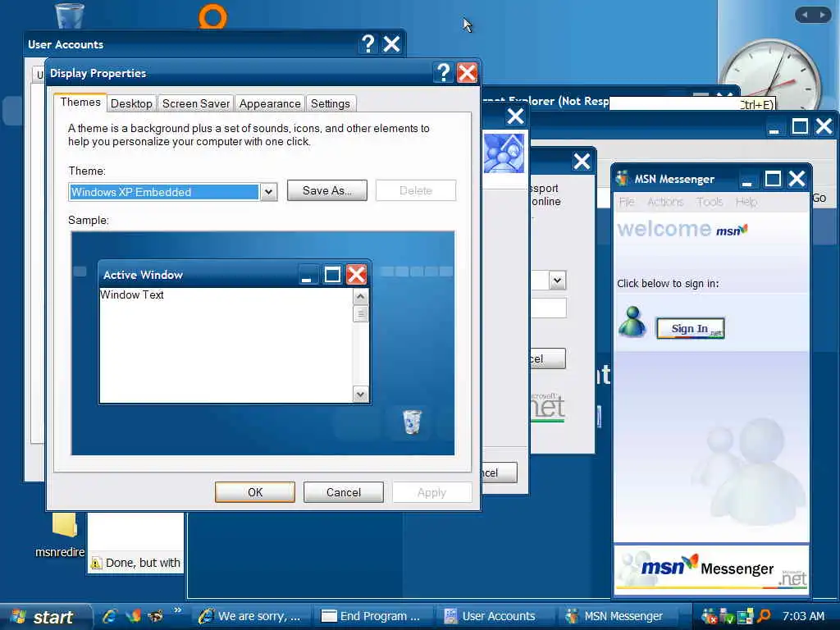The height and width of the screenshot is (630, 840).
Task: Open the Theme dropdown arrow
Action: (268, 192)
